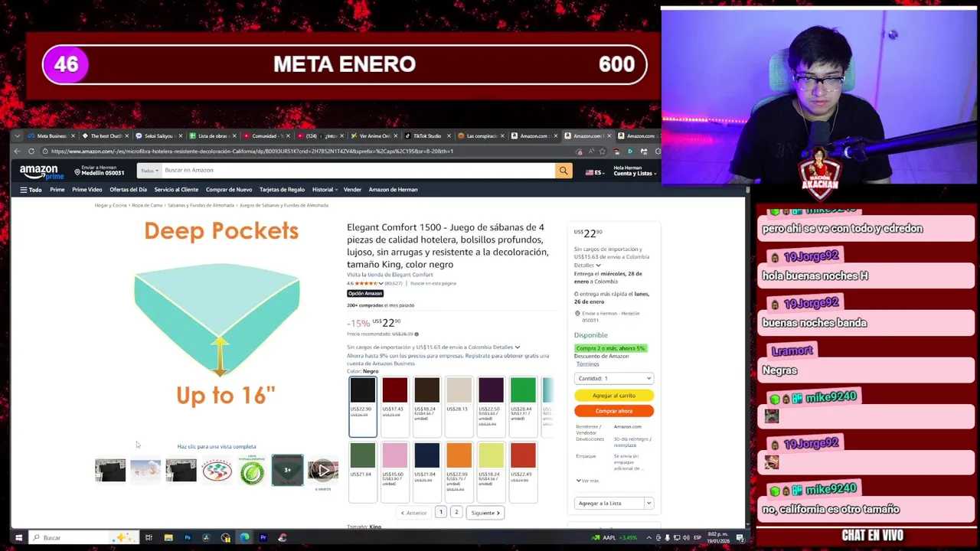Open Task View on the taskbar

point(149,538)
